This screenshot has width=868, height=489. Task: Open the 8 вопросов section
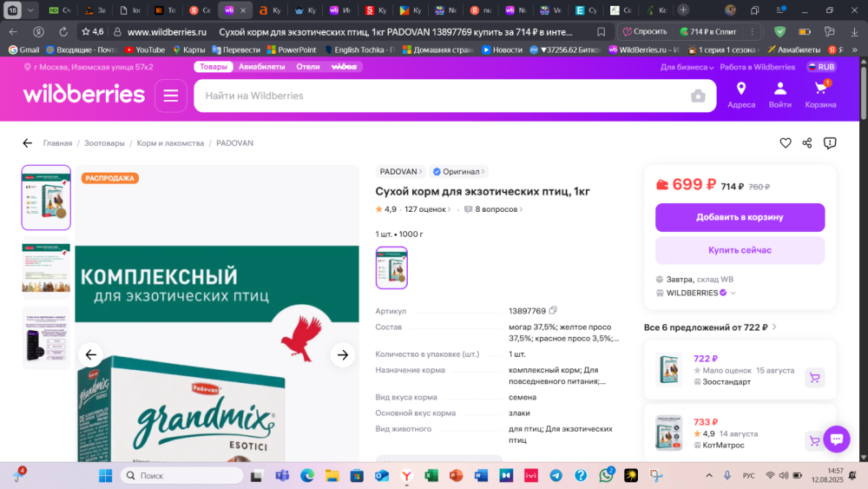point(493,209)
